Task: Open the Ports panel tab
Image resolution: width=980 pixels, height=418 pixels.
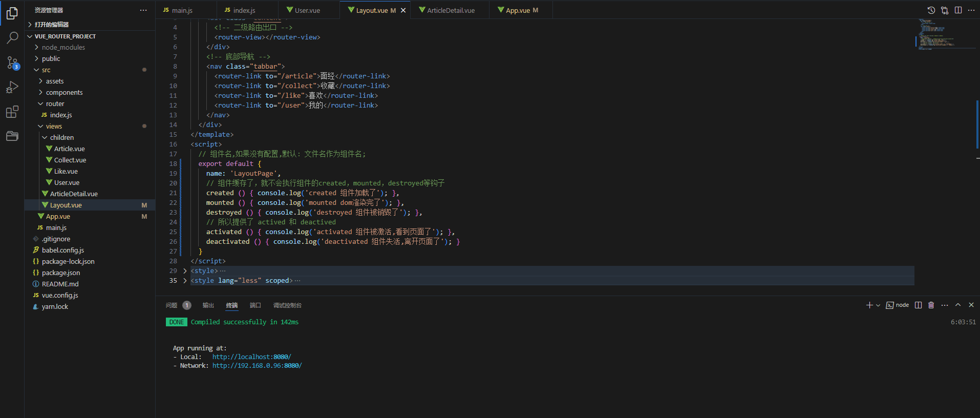Action: [255, 305]
